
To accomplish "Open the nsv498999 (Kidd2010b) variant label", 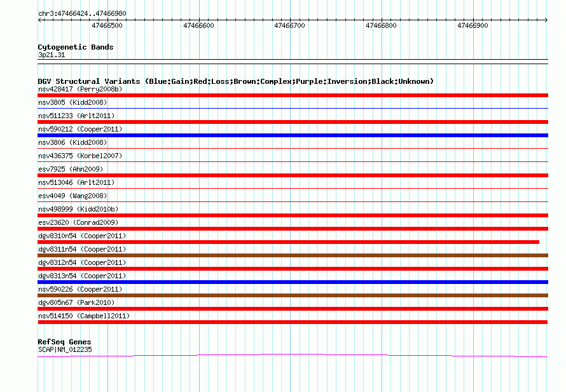I will pyautogui.click(x=78, y=209).
